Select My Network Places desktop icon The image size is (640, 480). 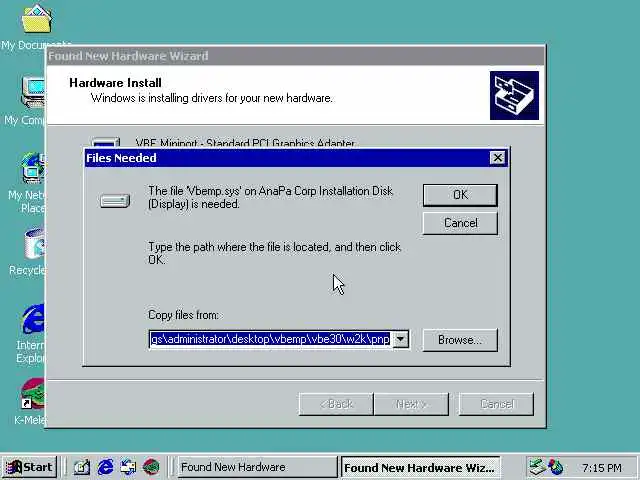click(27, 182)
